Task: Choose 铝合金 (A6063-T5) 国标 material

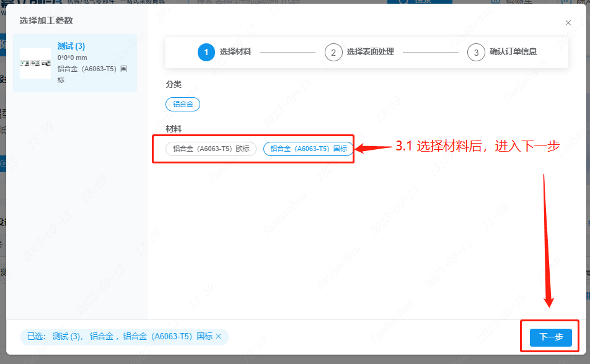Action: [x=308, y=149]
